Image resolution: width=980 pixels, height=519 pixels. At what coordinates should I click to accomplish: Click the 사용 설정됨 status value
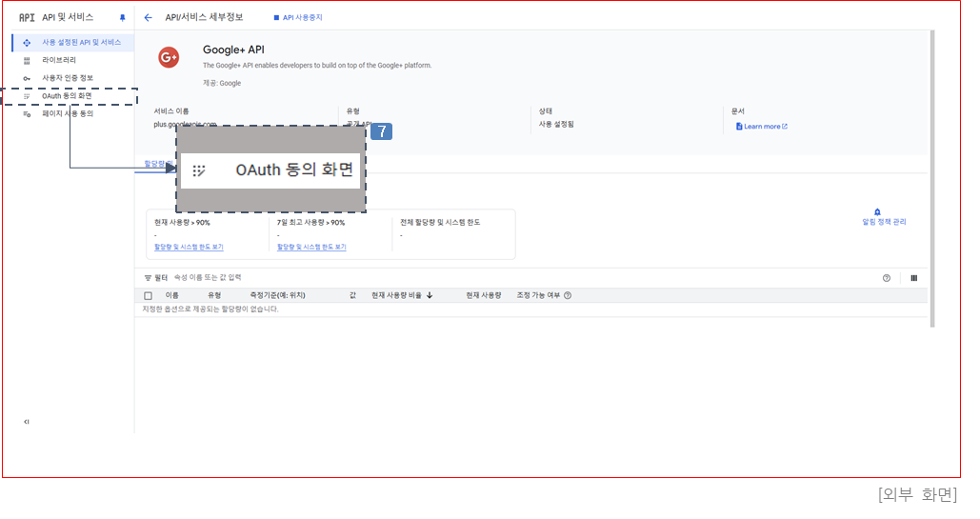click(556, 125)
